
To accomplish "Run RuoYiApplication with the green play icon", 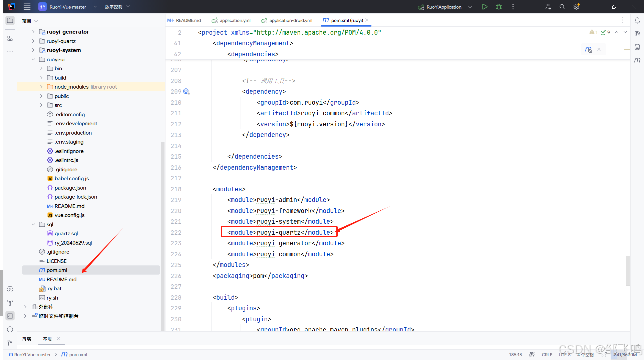I will coord(485,7).
